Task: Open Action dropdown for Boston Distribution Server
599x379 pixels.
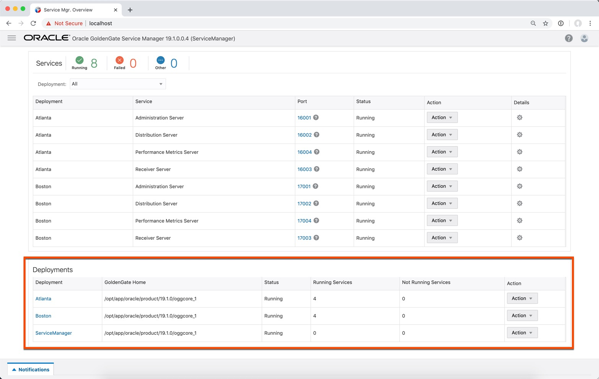Action: 442,203
